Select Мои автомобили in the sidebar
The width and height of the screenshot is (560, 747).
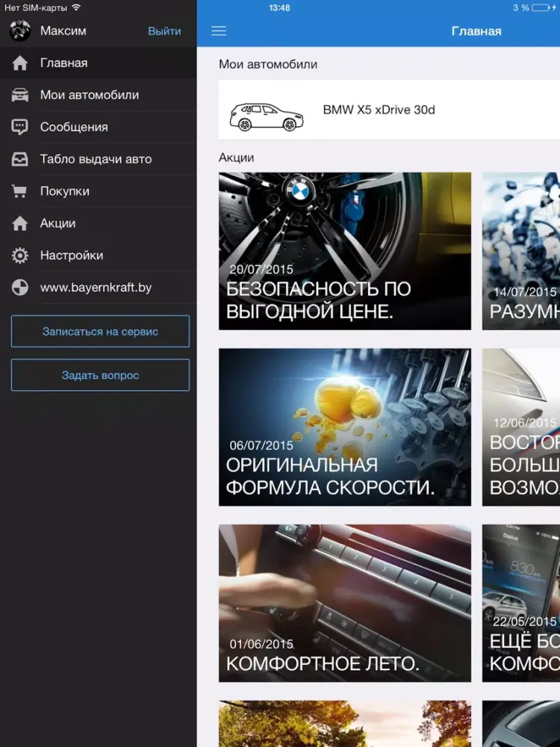coord(90,95)
